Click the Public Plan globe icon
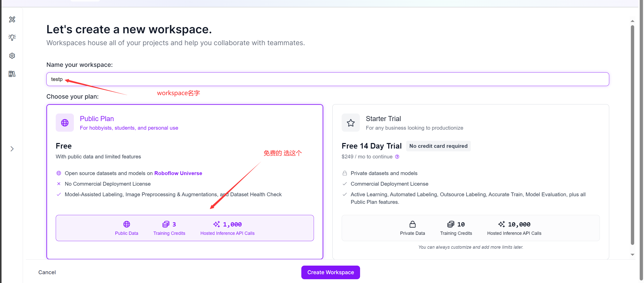 pyautogui.click(x=65, y=123)
